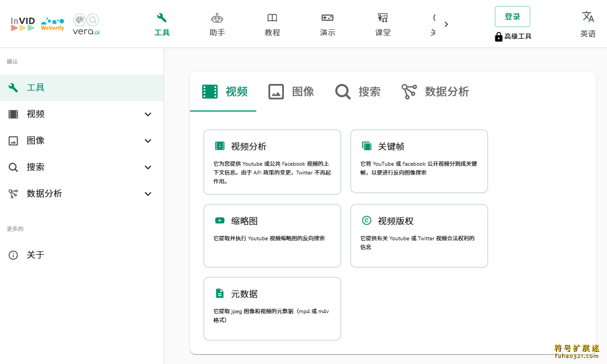Open the 助手 robot assistant tab
The width and height of the screenshot is (607, 364).
coord(217,25)
